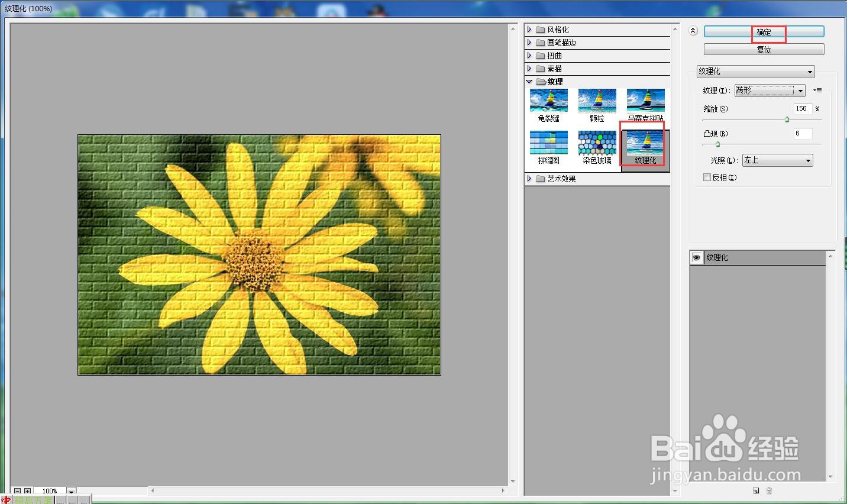Click the preview vertical scrollbar down arrow
The image size is (847, 504).
(513, 482)
